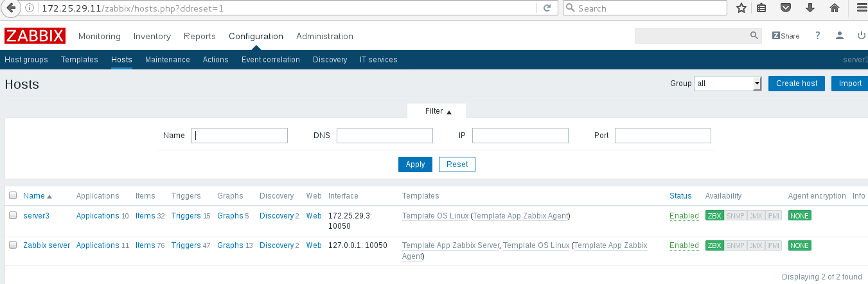This screenshot has height=284, width=868.
Task: Focus the DNS filter field
Action: (x=385, y=136)
